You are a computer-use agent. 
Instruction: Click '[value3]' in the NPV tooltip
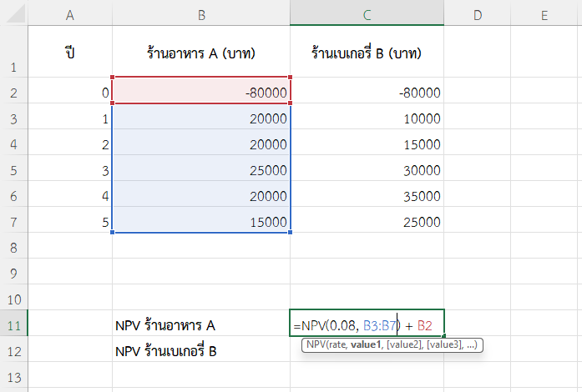[444, 344]
